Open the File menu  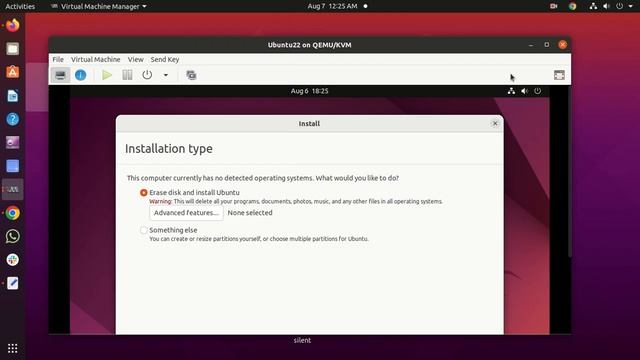click(58, 60)
